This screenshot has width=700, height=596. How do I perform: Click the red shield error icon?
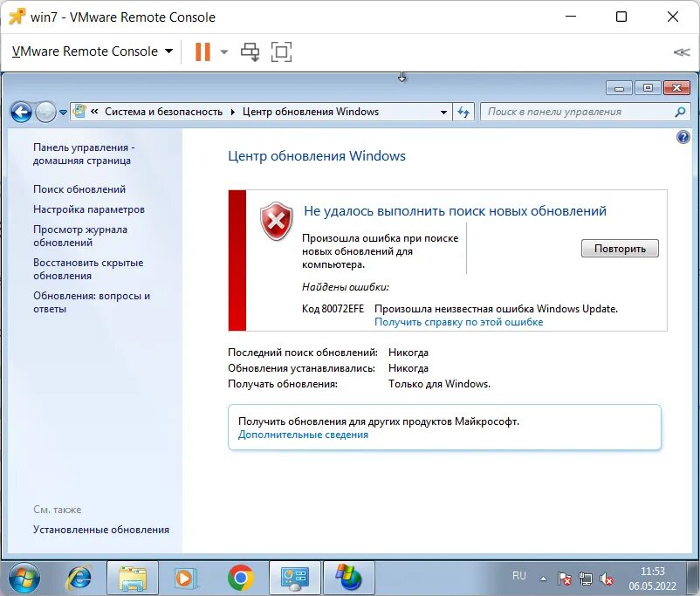point(277,221)
